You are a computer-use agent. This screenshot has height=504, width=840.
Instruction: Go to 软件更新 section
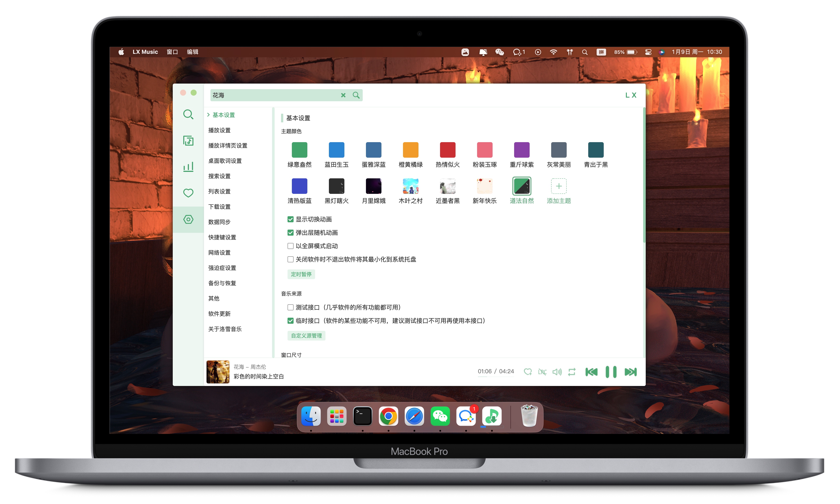tap(219, 313)
